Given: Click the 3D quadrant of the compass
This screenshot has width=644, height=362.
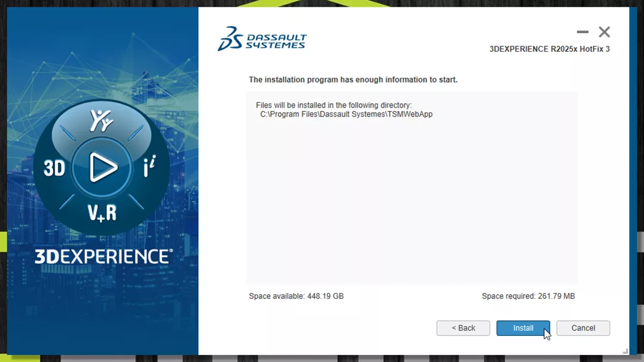Looking at the screenshot, I should tap(54, 168).
